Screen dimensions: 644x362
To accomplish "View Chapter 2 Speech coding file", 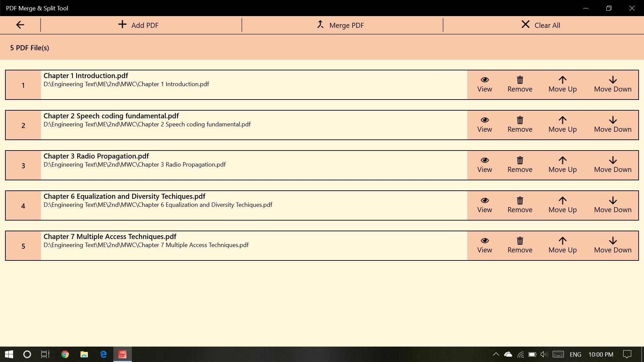I will [484, 125].
